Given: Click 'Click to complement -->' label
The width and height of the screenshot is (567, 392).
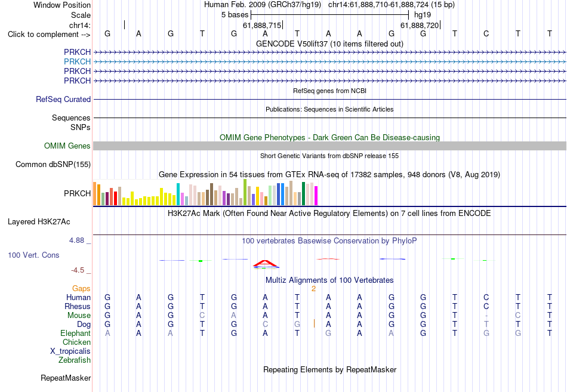Looking at the screenshot, I should point(49,35).
